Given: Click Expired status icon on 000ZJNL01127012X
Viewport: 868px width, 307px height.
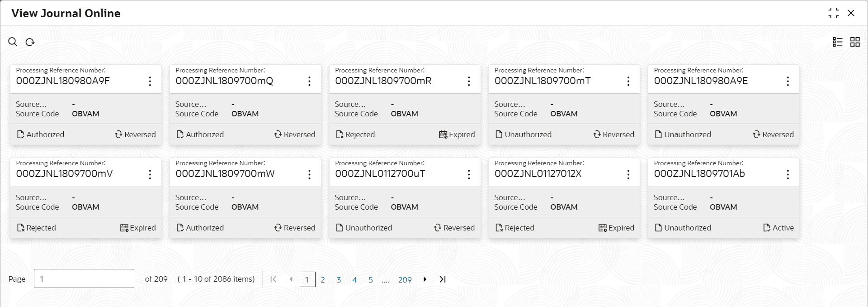Looking at the screenshot, I should pos(602,228).
